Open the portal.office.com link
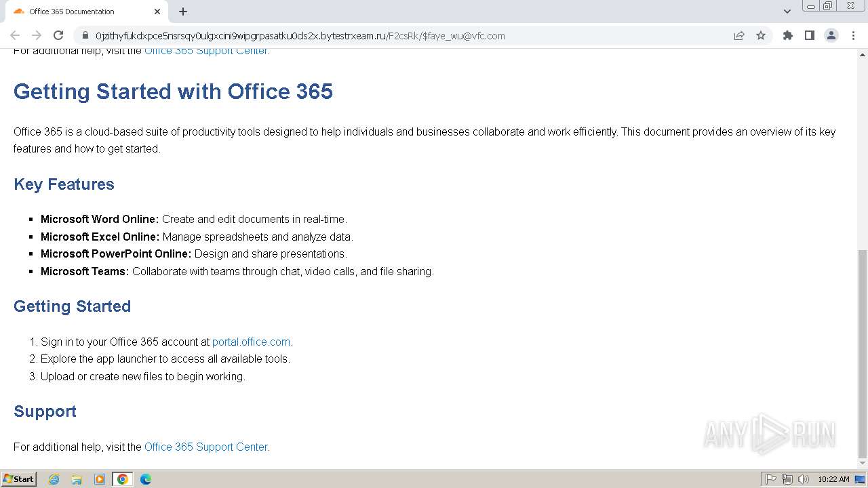 251,342
